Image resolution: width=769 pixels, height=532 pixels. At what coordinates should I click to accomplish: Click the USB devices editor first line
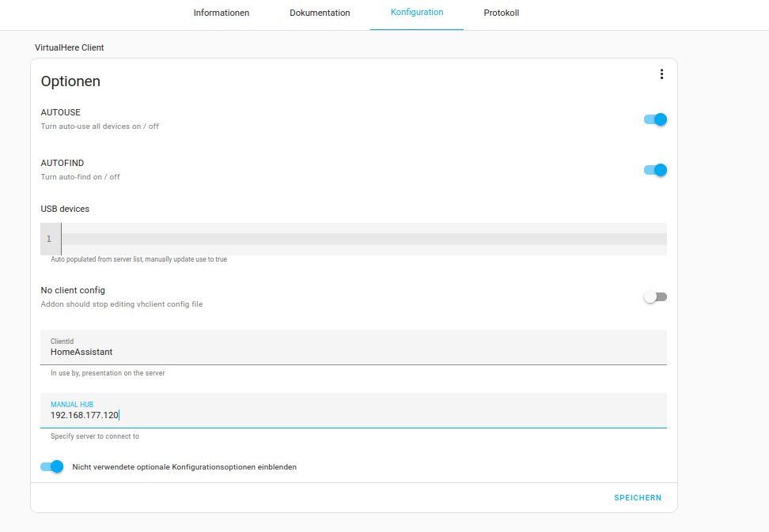[362, 239]
